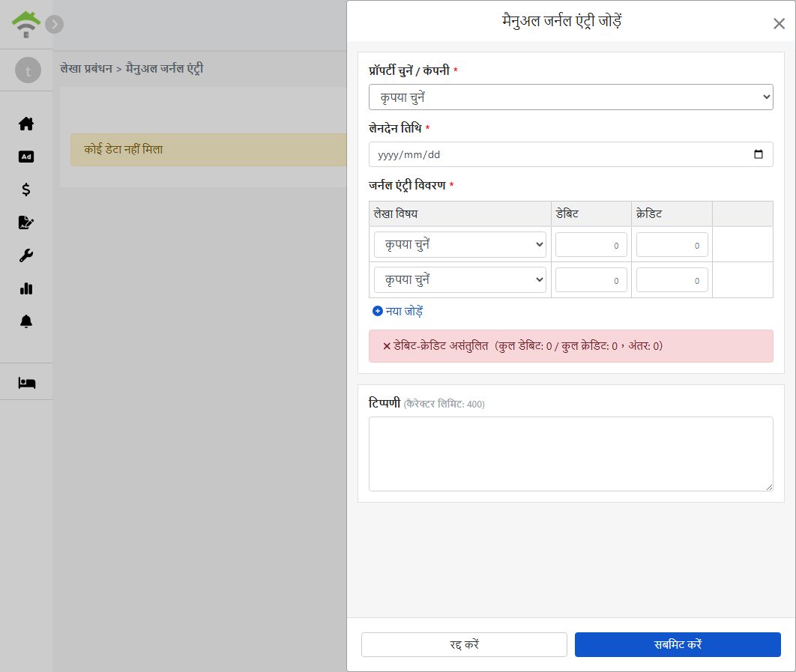Image resolution: width=796 pixels, height=672 pixels.
Task: Click the green house logo icon
Action: 26,25
